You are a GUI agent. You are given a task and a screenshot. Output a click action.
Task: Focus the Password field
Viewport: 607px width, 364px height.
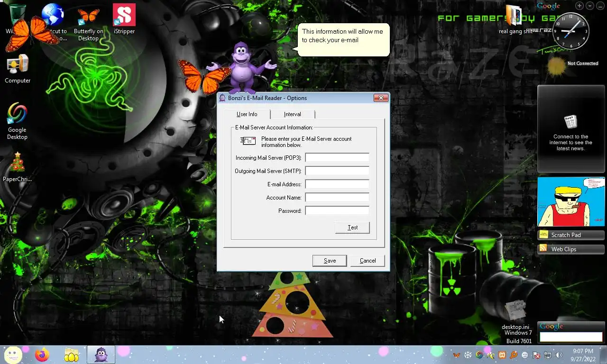pos(337,210)
